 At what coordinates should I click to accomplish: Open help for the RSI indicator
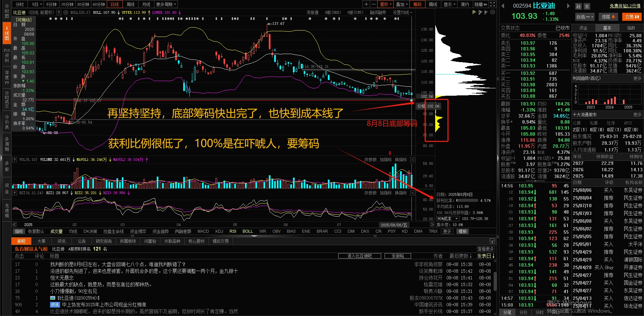[x=15, y=193]
